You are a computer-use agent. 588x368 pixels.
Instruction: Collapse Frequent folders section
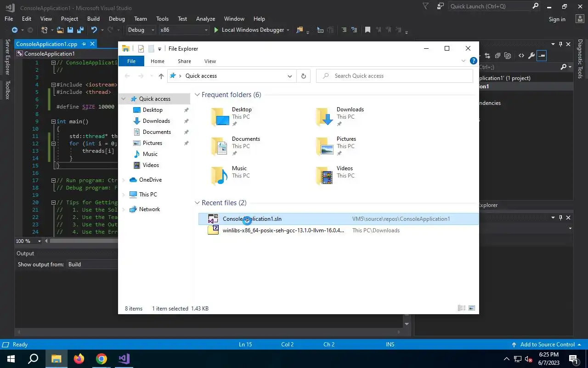coord(197,95)
